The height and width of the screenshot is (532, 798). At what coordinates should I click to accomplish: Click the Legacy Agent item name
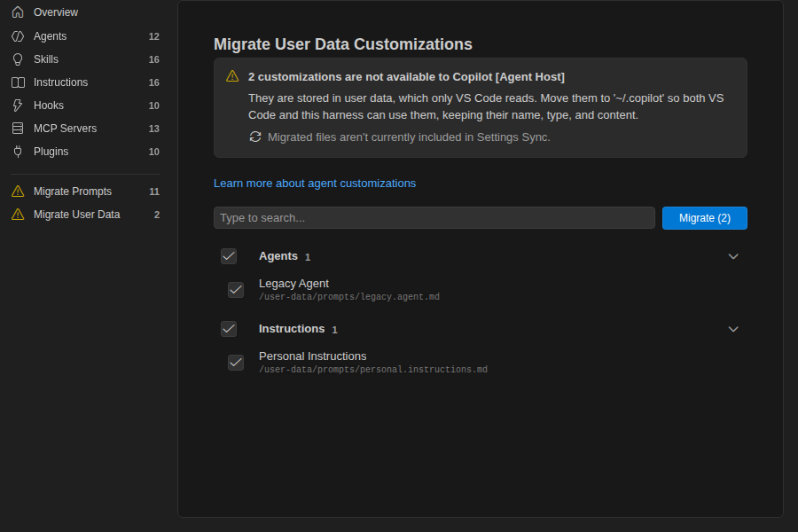293,284
